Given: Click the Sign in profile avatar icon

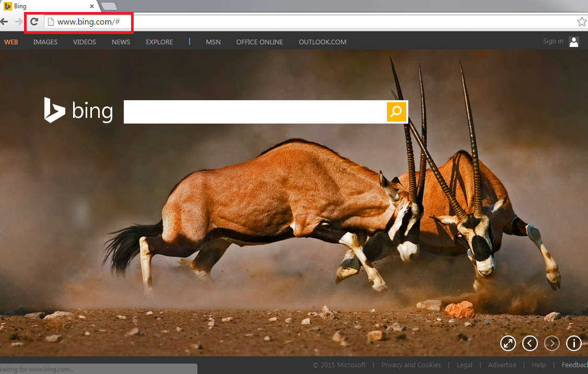Looking at the screenshot, I should [574, 42].
